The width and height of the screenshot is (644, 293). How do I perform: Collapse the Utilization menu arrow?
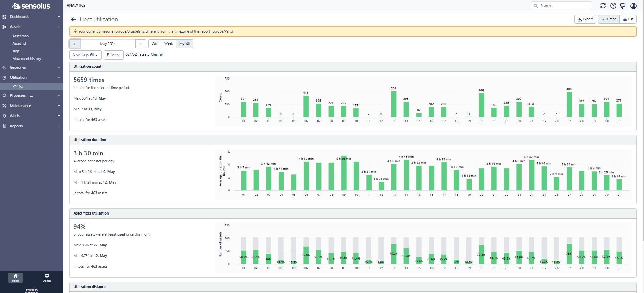[59, 77]
